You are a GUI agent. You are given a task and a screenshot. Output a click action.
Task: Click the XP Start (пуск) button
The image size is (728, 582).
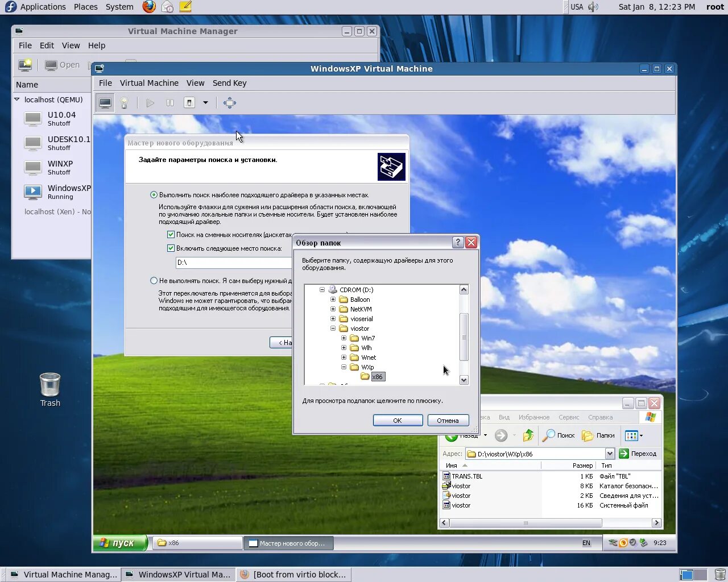[120, 543]
